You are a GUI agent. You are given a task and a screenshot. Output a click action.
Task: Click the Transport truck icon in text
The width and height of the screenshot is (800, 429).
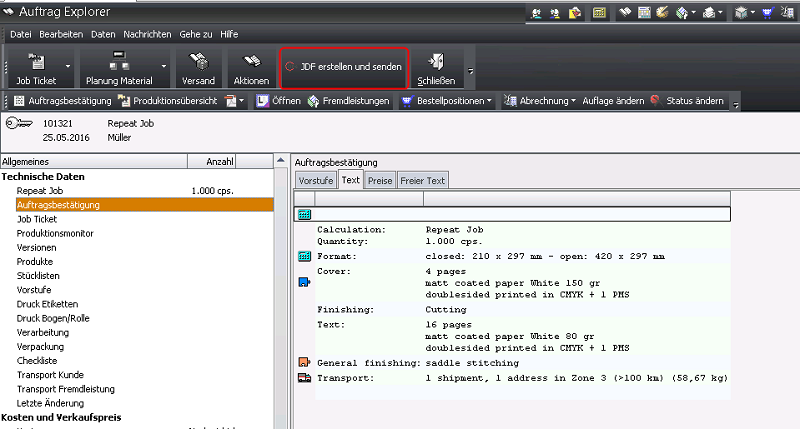[x=304, y=378]
